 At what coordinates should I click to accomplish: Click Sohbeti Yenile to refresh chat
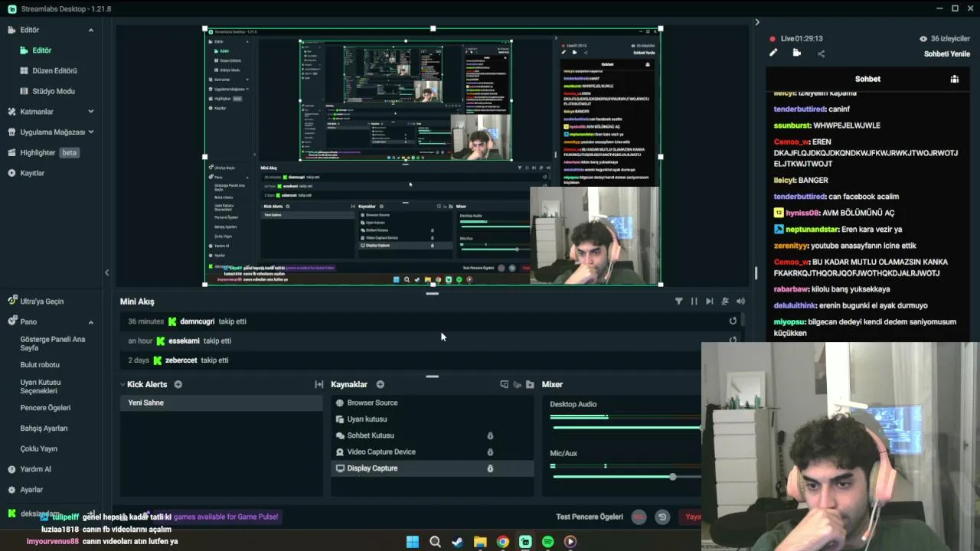click(x=947, y=54)
